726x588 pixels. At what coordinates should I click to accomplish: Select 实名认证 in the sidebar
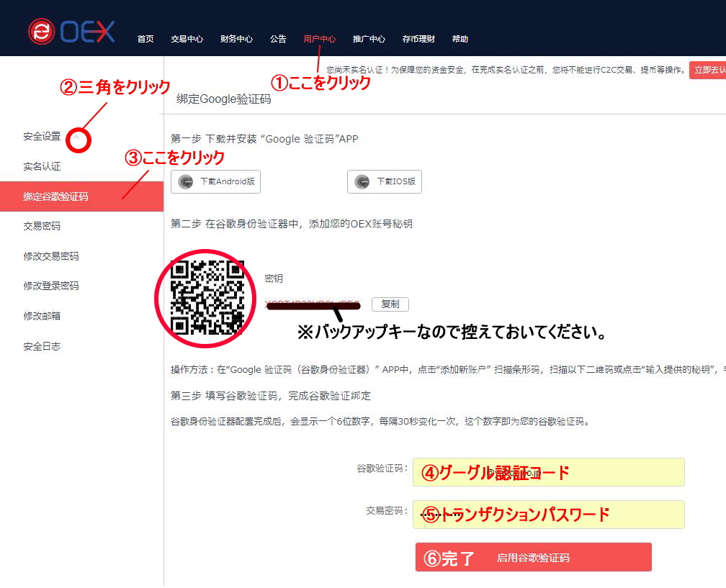point(42,167)
